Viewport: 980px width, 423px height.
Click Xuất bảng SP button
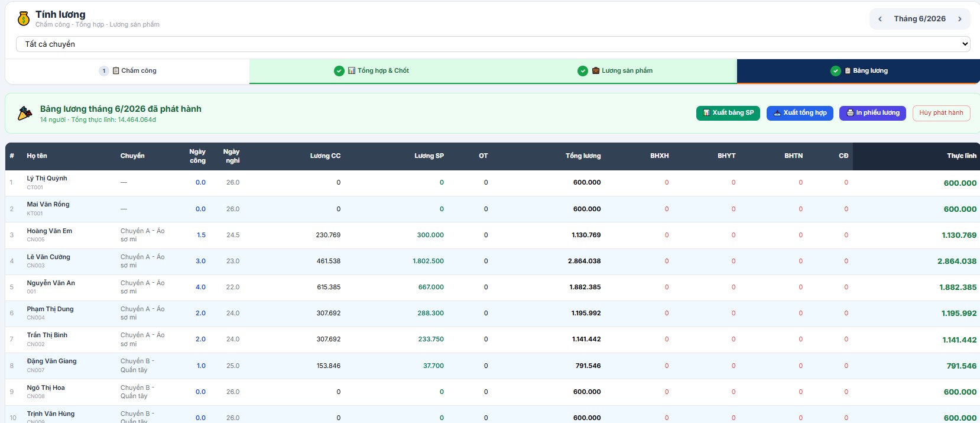[x=728, y=113]
